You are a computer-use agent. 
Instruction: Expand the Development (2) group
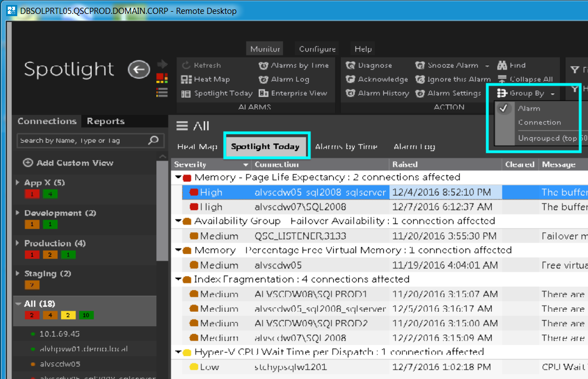click(x=18, y=213)
